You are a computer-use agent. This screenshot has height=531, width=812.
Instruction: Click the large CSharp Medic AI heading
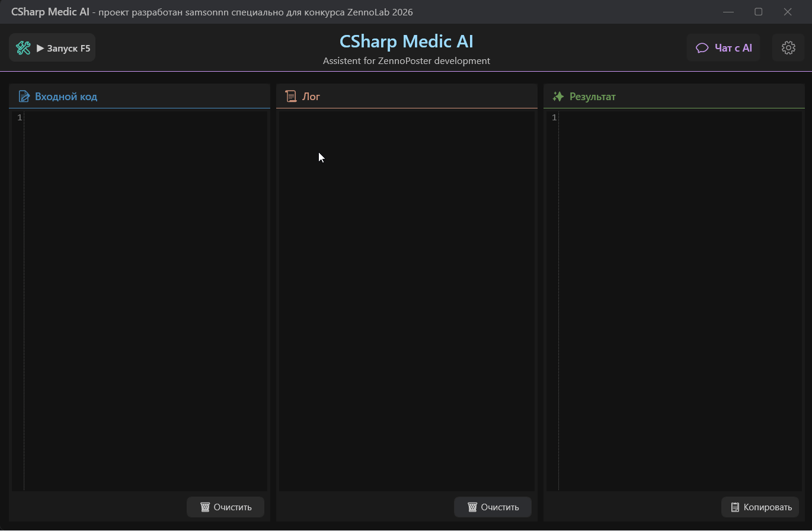[407, 41]
